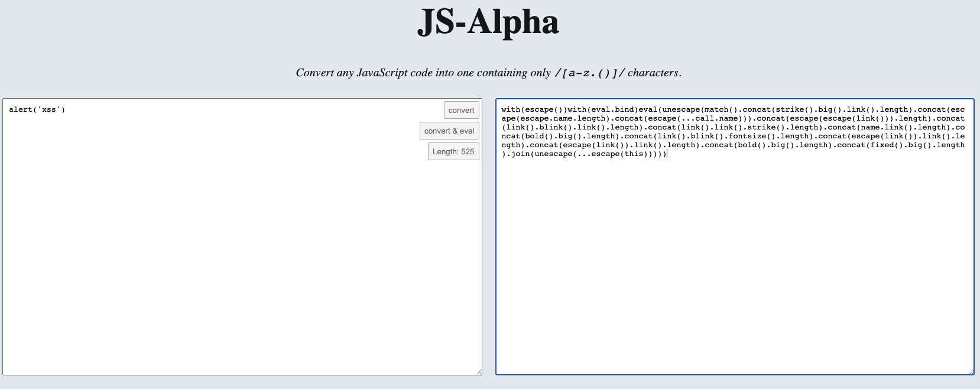
Task: Click the convert button
Action: pos(461,110)
